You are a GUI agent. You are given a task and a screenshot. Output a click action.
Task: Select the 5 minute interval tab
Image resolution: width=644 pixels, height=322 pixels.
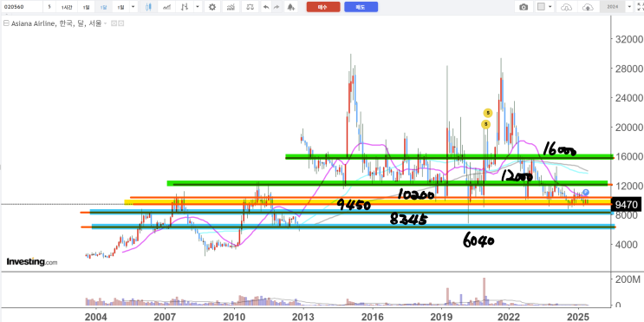(49, 7)
